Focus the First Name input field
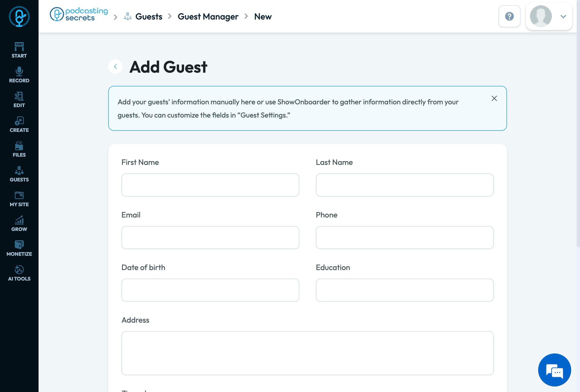This screenshot has width=580, height=392. (x=210, y=185)
